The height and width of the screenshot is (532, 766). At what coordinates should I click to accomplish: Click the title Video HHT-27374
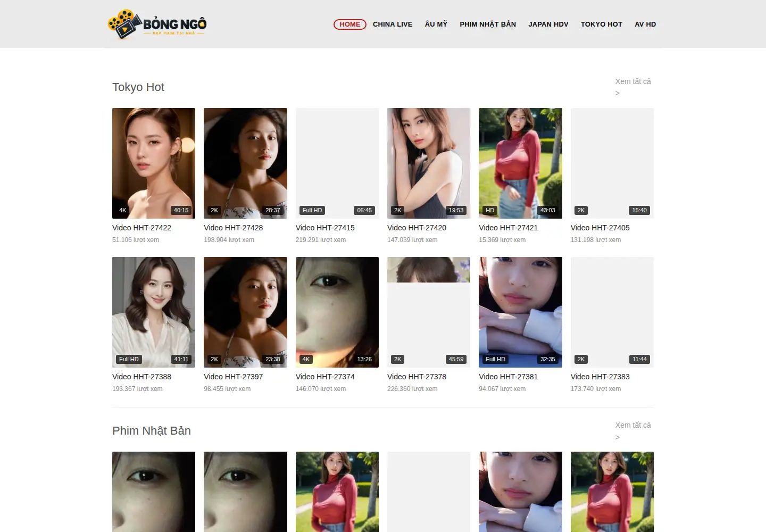point(325,377)
